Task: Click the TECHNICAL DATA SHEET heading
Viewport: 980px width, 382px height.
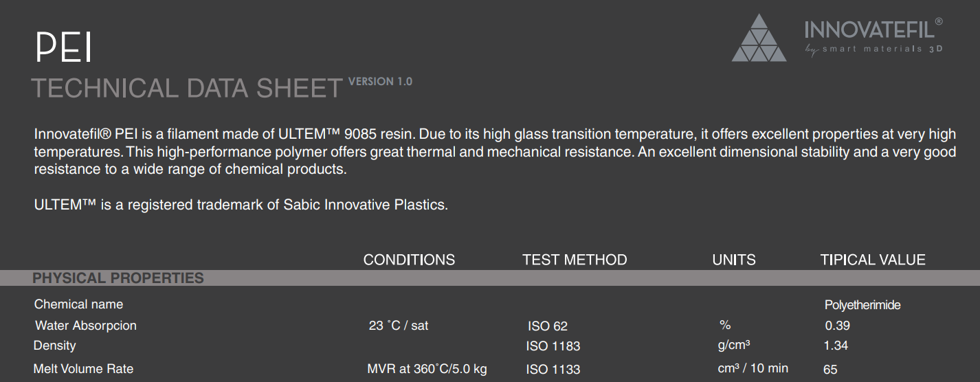Action: point(187,89)
